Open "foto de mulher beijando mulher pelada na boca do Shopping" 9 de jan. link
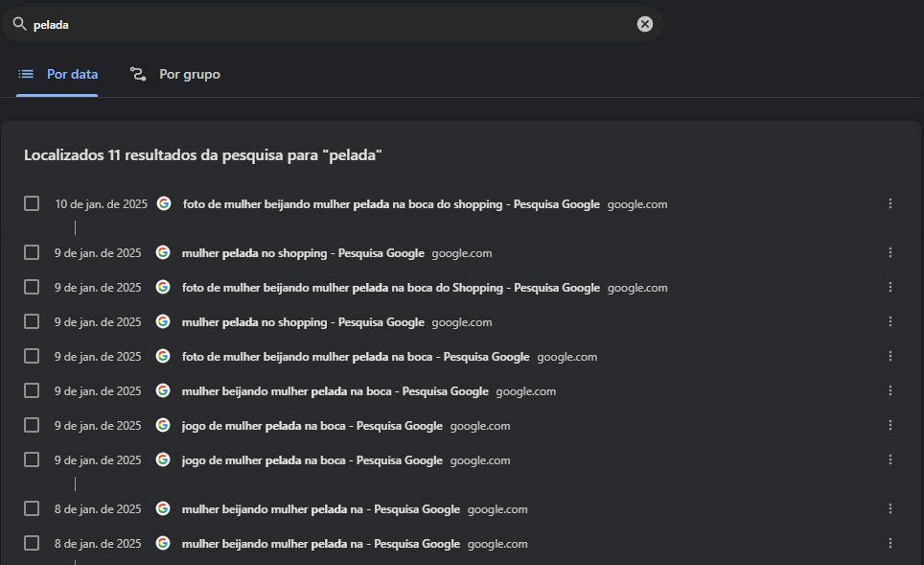The height and width of the screenshot is (565, 924). tap(391, 288)
